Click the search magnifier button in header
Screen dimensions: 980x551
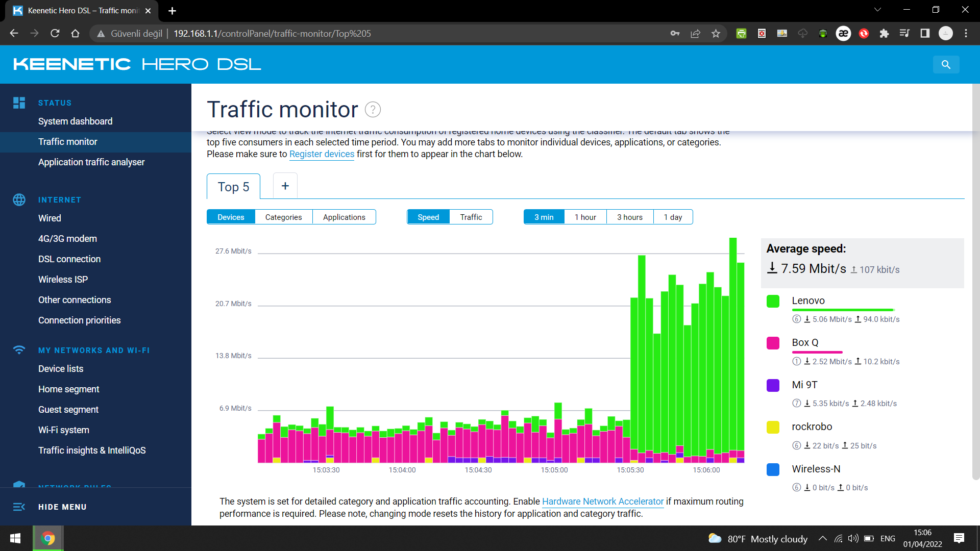click(946, 65)
